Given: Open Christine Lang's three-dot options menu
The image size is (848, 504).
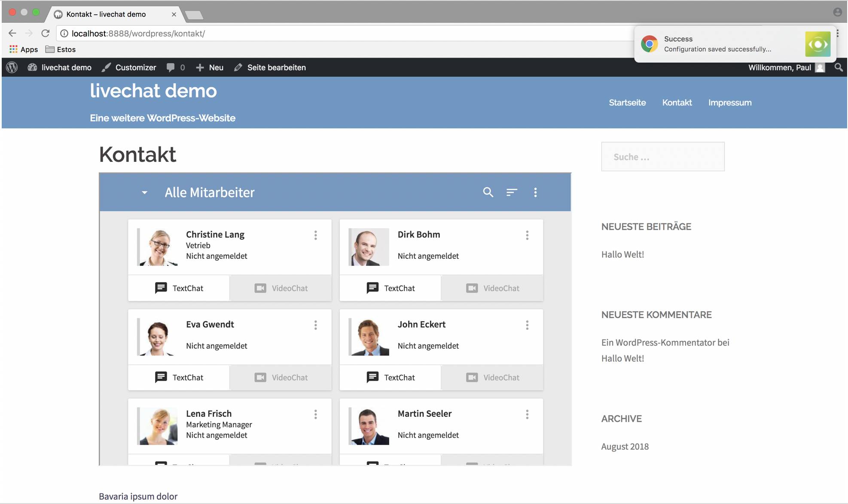Looking at the screenshot, I should tap(315, 235).
